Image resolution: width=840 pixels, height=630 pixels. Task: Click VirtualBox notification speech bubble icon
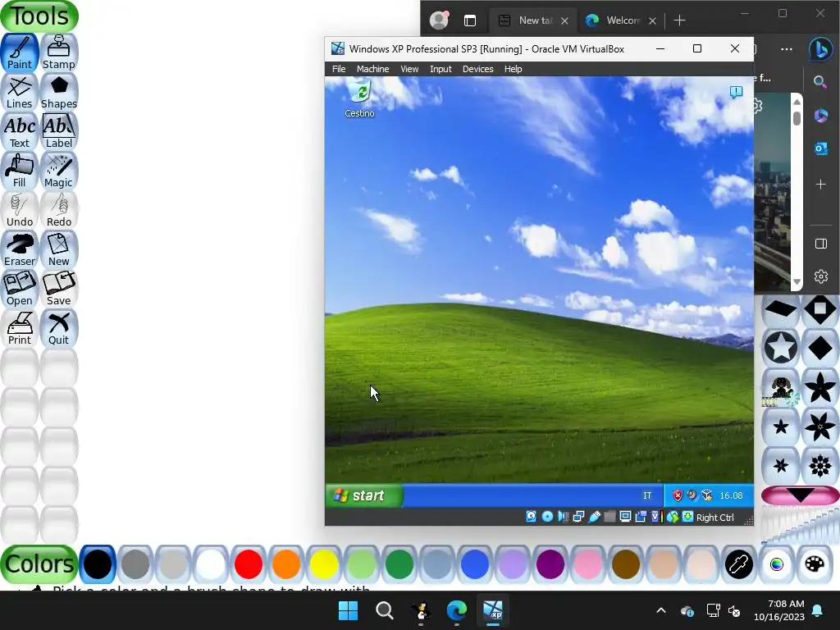click(x=736, y=92)
